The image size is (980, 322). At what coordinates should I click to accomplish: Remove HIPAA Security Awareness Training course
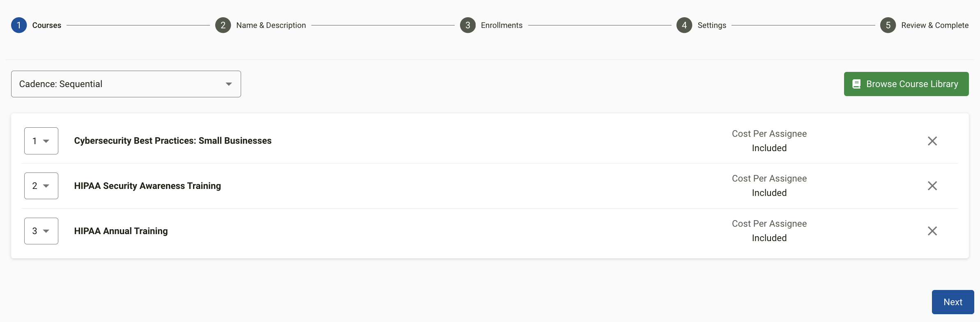932,186
